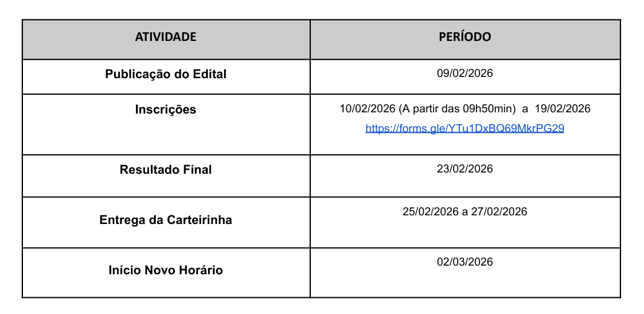Click the 09/02/2026 publication date
The image size is (644, 314).
[x=465, y=74]
